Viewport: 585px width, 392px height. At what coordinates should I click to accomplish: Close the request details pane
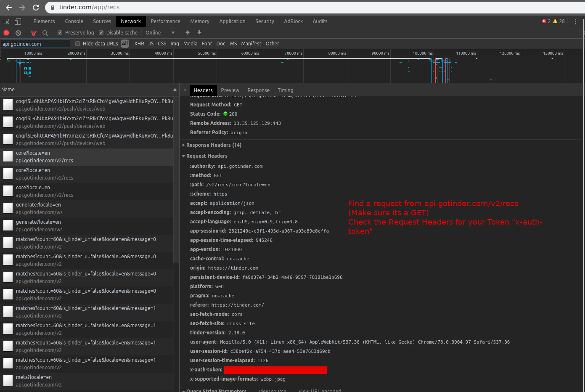point(185,90)
